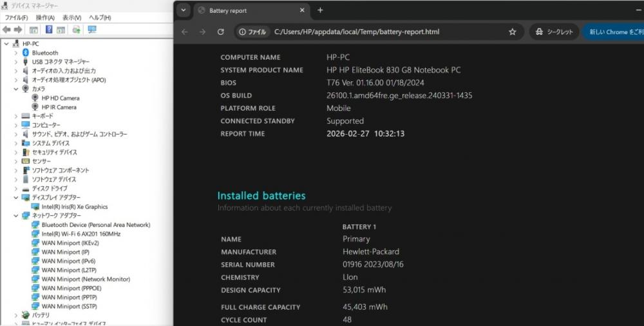Open a new Chrome tab
The width and height of the screenshot is (644, 326).
pyautogui.click(x=320, y=10)
